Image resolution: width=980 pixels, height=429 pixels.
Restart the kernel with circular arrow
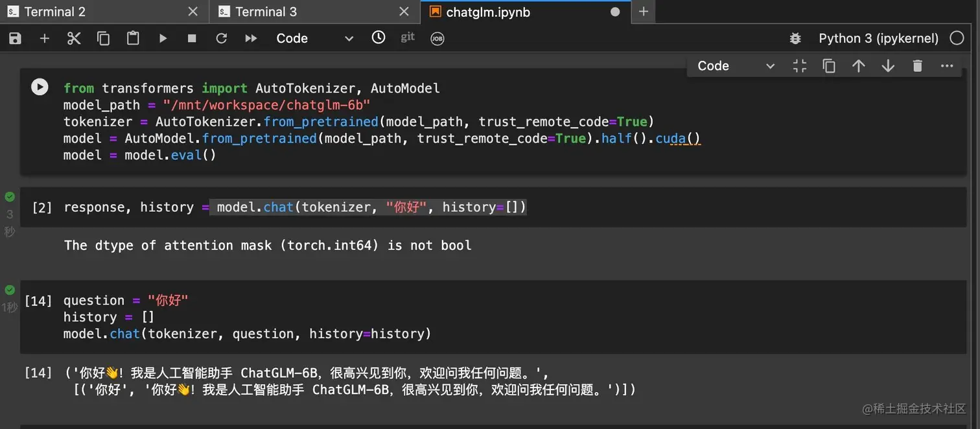click(x=222, y=38)
